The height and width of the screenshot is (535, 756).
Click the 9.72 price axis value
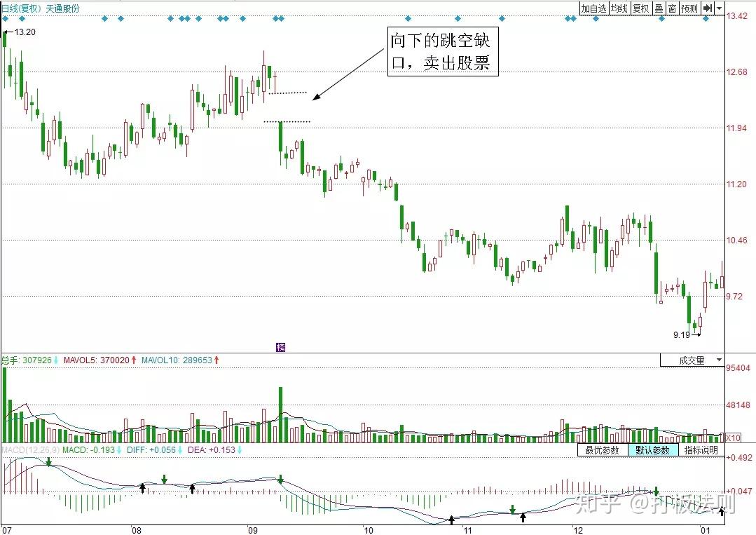(x=735, y=296)
